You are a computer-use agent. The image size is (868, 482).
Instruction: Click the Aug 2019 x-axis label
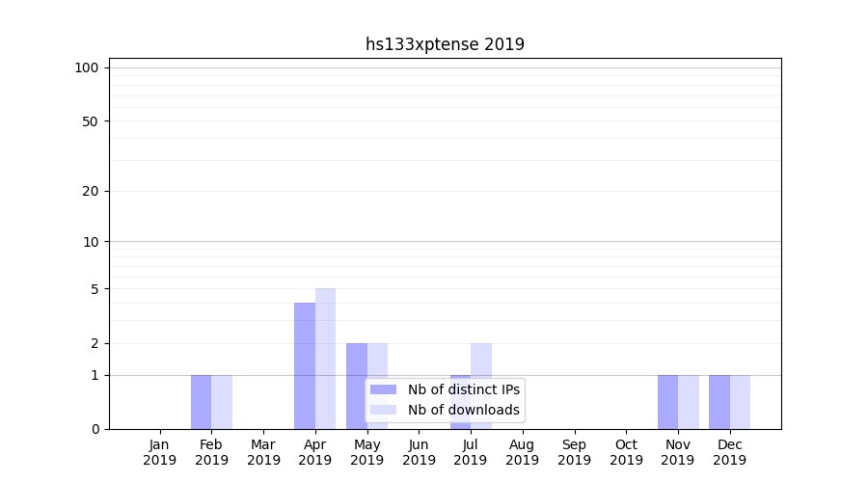522,452
